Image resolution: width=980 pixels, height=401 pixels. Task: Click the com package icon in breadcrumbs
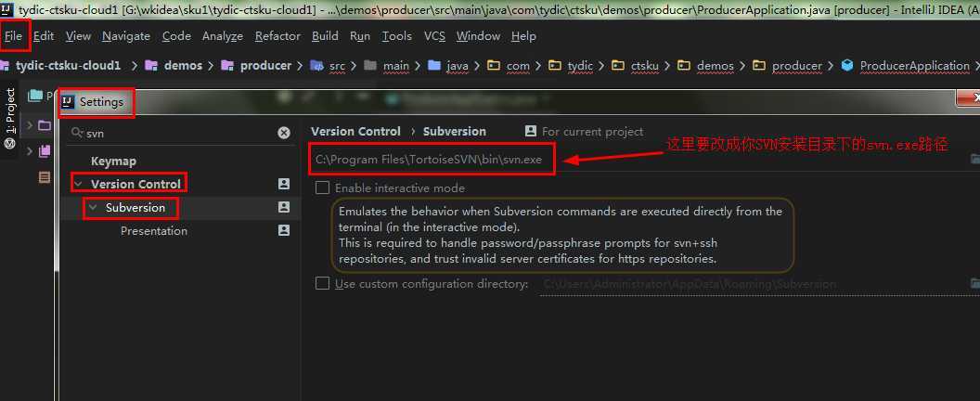coord(494,66)
